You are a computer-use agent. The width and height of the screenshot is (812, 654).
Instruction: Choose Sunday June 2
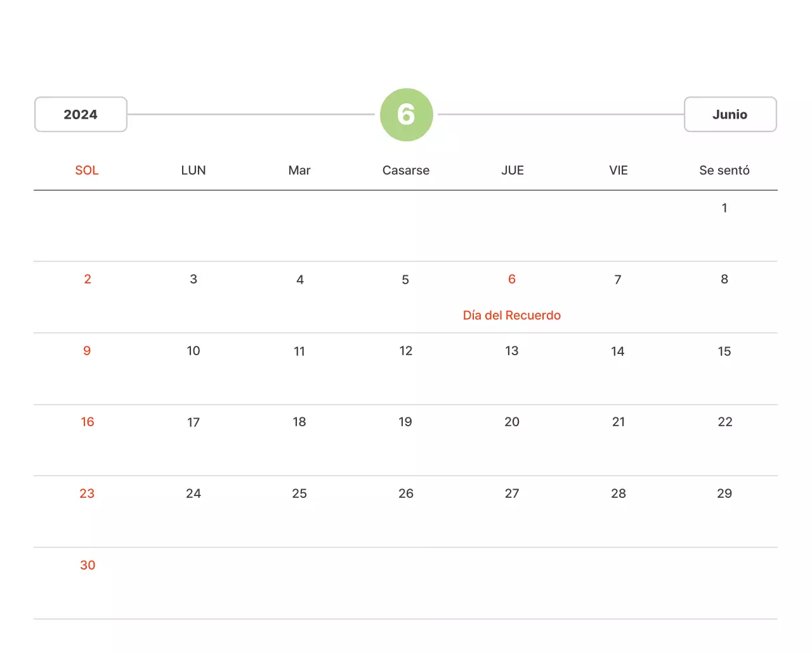click(x=88, y=279)
